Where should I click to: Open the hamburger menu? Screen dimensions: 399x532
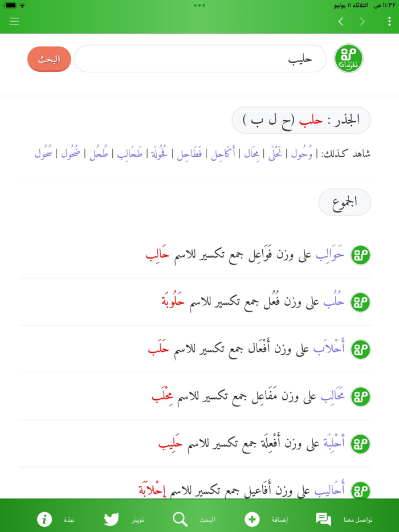(14, 21)
